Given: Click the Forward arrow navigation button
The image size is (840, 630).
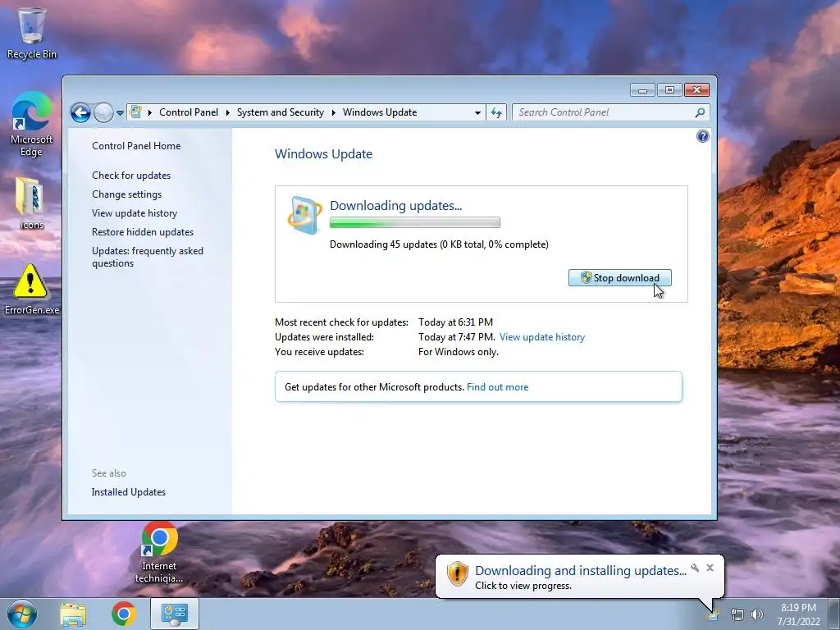Looking at the screenshot, I should (103, 112).
